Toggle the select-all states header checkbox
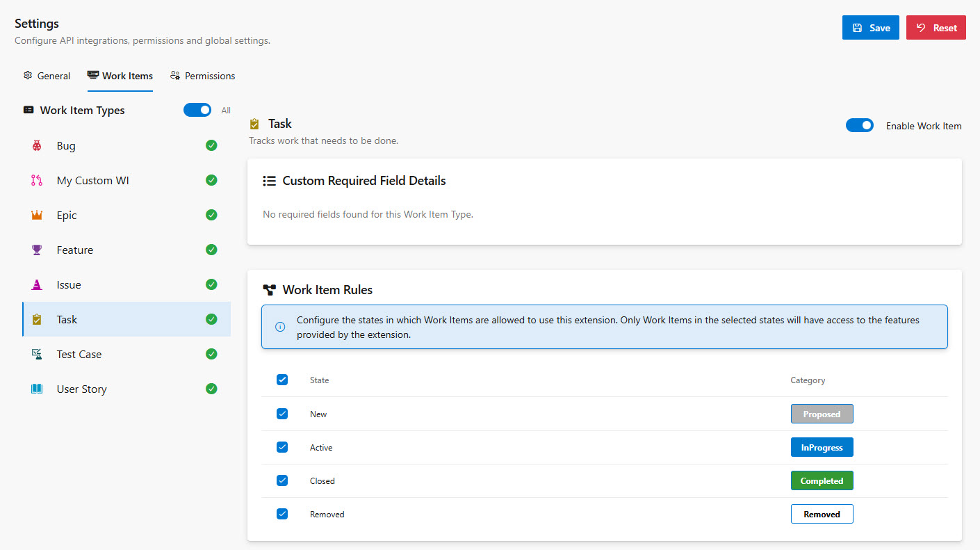Image resolution: width=980 pixels, height=550 pixels. click(282, 380)
